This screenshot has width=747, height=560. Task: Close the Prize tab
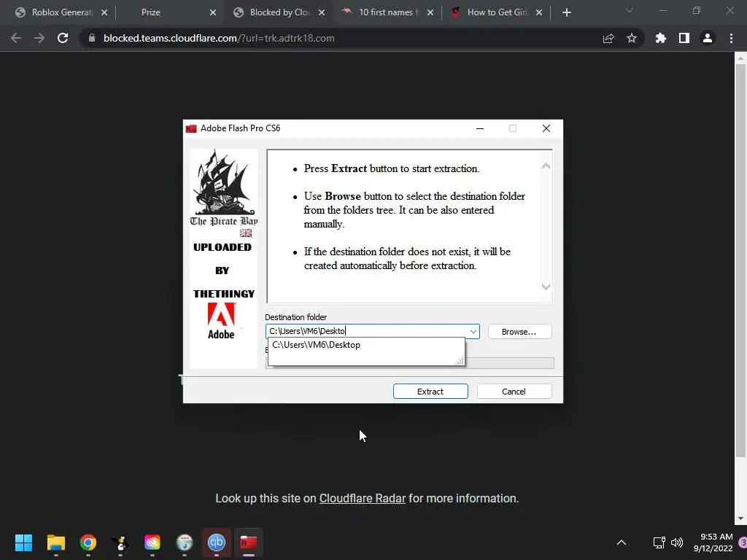point(213,12)
